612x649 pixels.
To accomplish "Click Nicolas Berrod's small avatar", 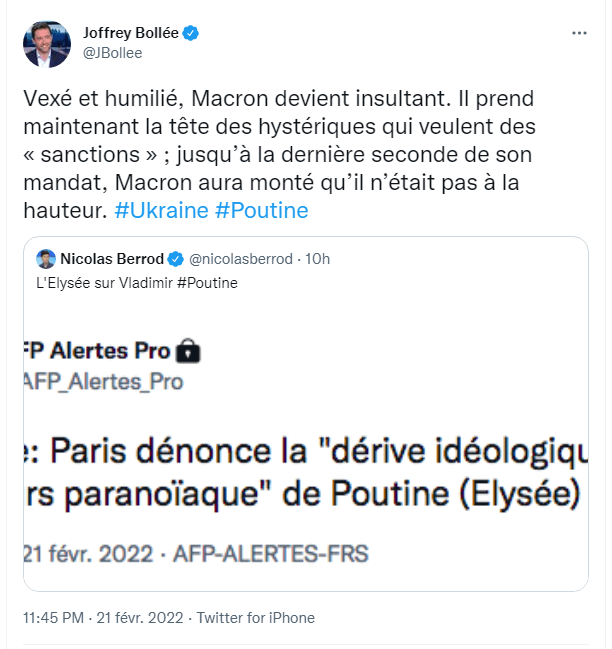I will click(x=46, y=260).
